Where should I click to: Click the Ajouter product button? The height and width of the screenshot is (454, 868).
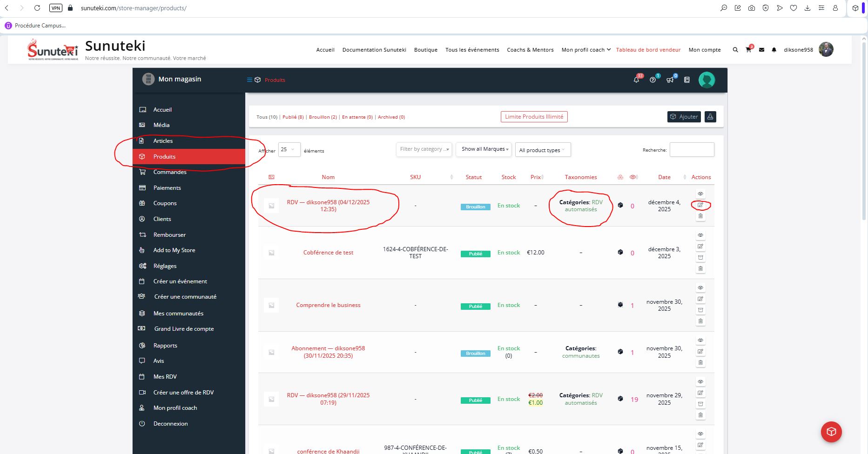pos(684,117)
